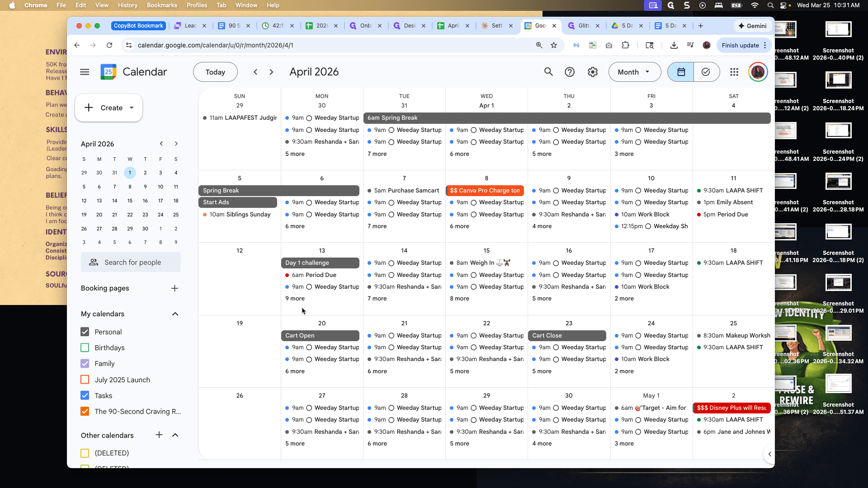Go to next month arrow
868x488 pixels.
pyautogui.click(x=271, y=72)
